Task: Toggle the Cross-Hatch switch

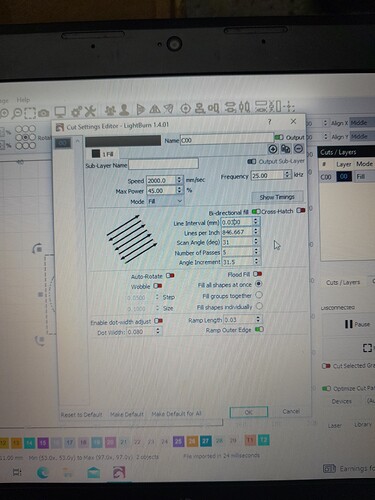Action: click(x=301, y=211)
